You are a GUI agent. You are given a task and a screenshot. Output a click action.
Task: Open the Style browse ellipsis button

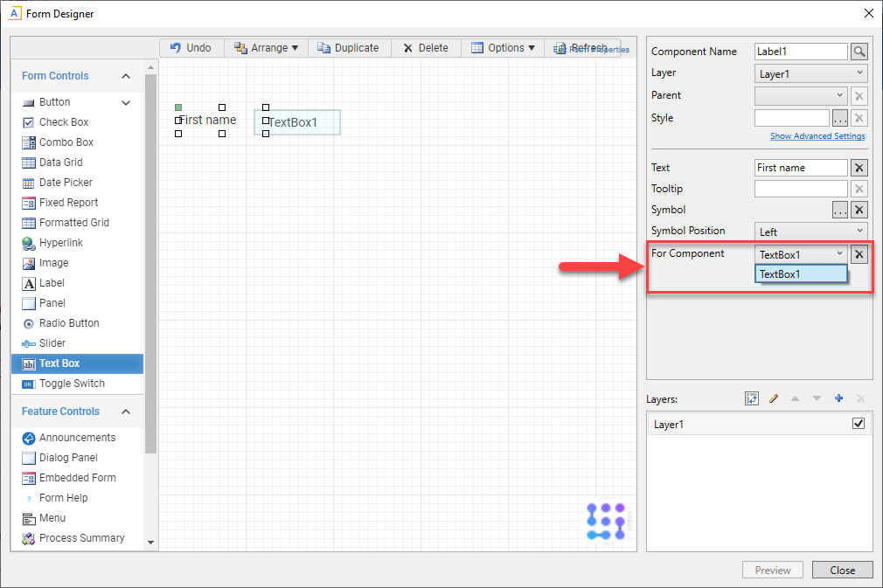click(x=839, y=118)
